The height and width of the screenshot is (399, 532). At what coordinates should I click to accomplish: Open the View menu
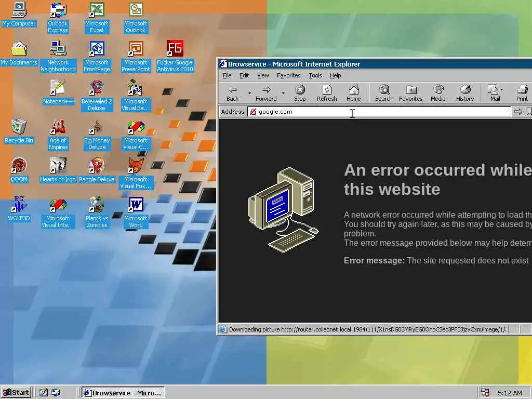[x=263, y=75]
